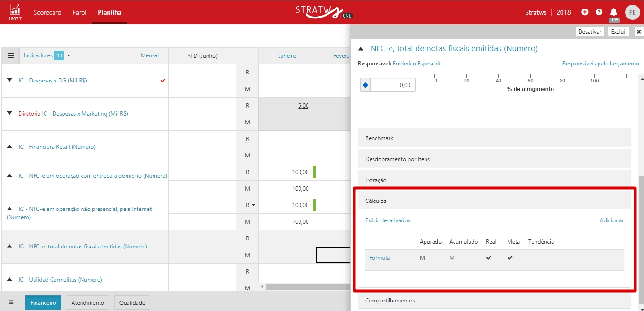Click the 0,00 value input field
Viewport: 644px width, 311px height.
(393, 85)
